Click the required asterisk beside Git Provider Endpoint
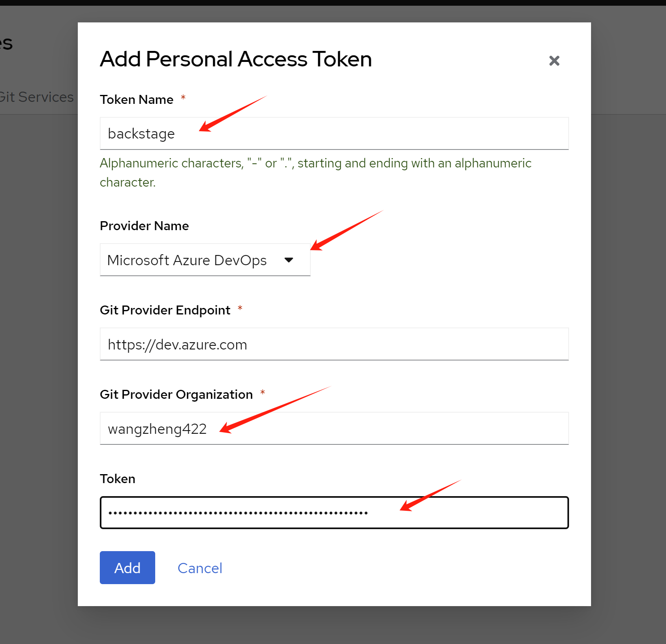This screenshot has width=666, height=644. click(240, 308)
